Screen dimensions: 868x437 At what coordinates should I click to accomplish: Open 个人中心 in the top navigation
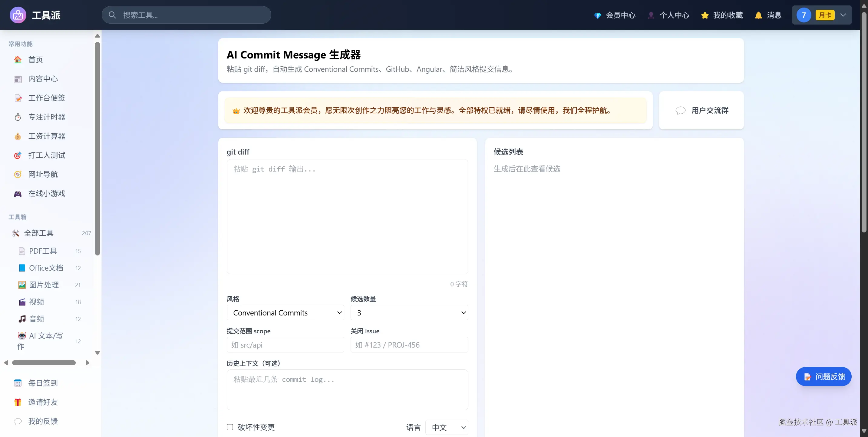coord(668,15)
